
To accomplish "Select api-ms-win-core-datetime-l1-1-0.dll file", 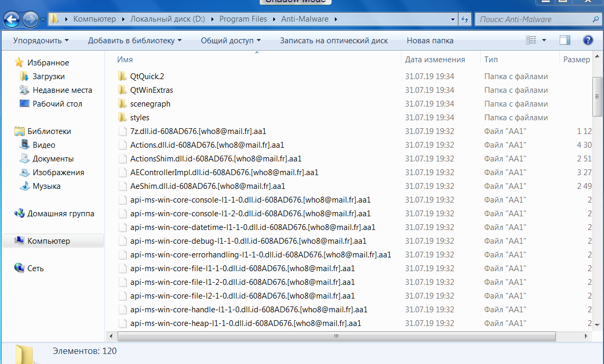I will 253,227.
